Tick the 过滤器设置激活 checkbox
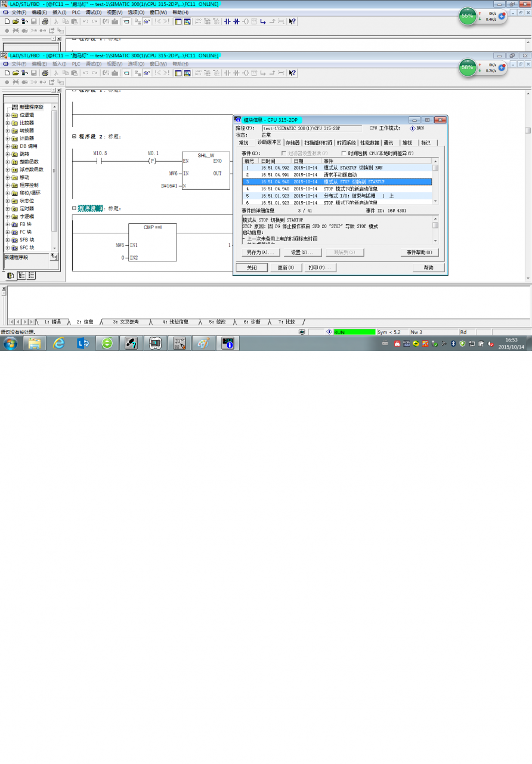532x764 pixels. (x=284, y=153)
